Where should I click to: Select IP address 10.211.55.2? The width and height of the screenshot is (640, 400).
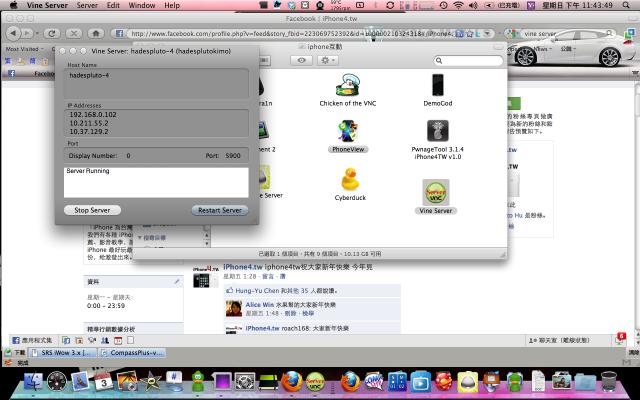point(89,123)
